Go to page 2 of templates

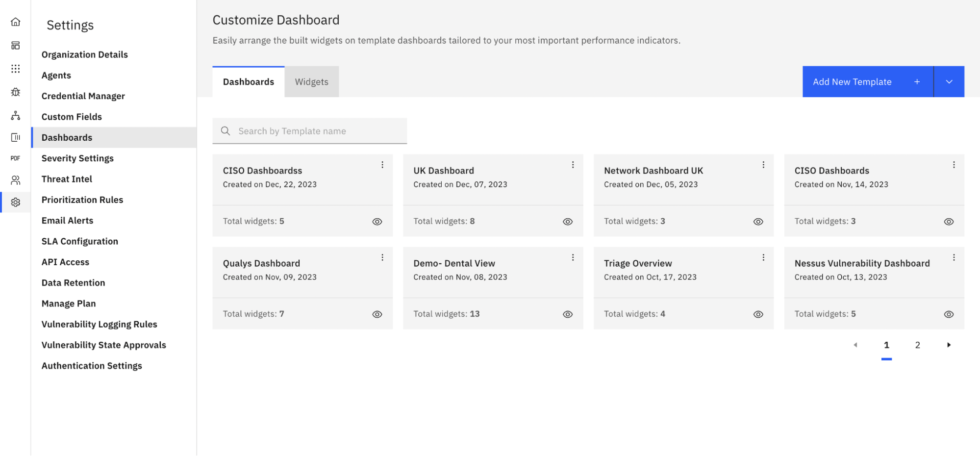pyautogui.click(x=917, y=345)
